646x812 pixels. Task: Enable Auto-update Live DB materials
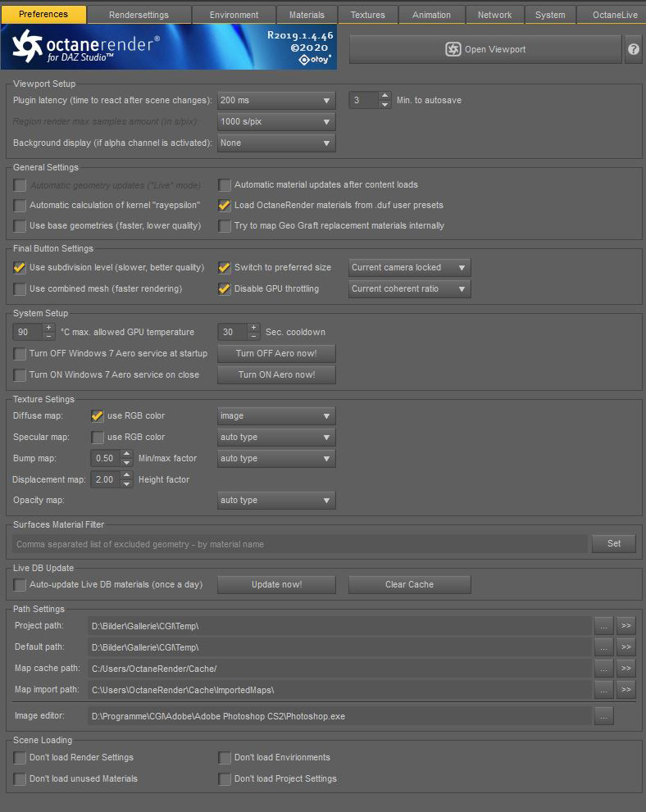[x=20, y=585]
